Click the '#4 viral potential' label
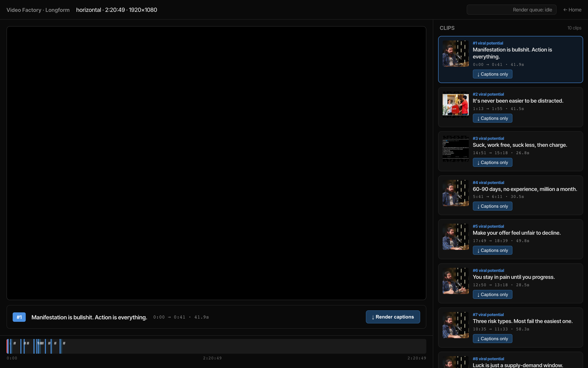The width and height of the screenshot is (588, 368). [x=488, y=183]
